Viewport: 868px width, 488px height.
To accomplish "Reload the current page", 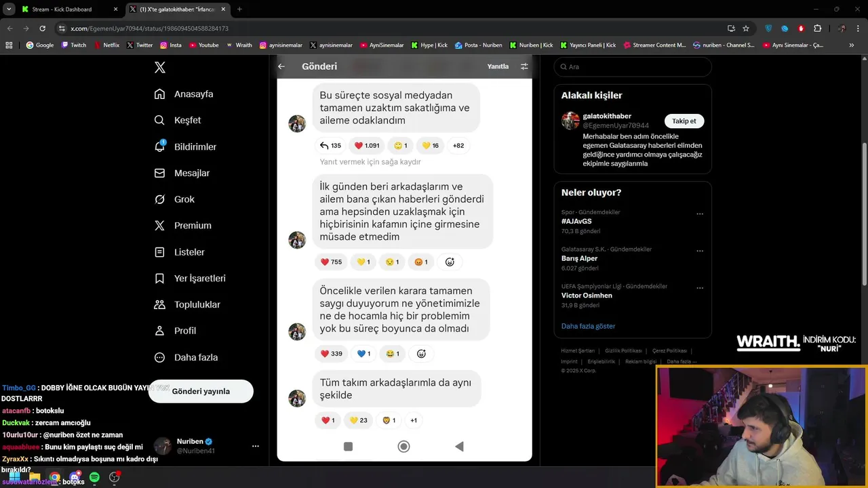I will coord(42,28).
